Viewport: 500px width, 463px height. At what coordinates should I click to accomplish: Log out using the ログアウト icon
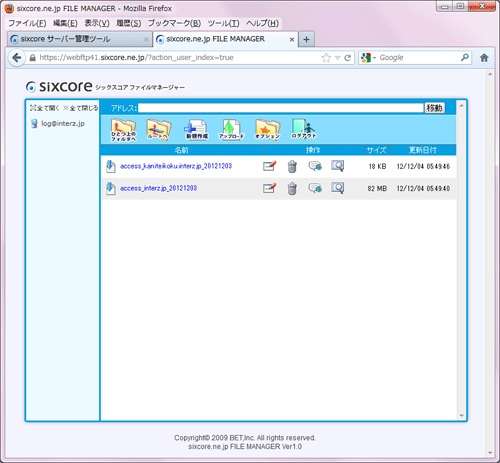[x=304, y=129]
